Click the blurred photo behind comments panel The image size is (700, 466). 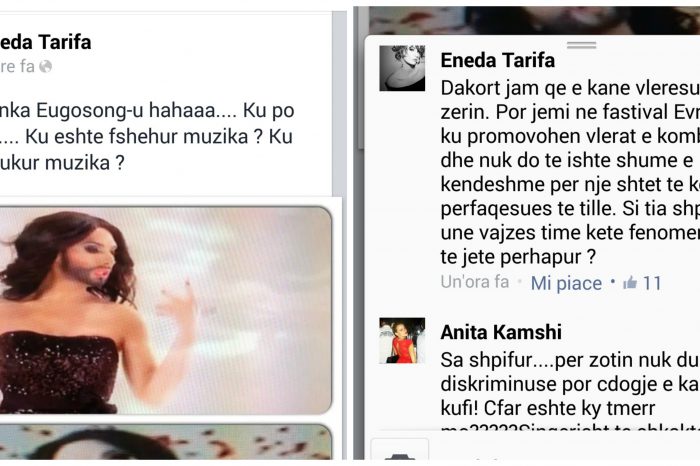click(534, 21)
